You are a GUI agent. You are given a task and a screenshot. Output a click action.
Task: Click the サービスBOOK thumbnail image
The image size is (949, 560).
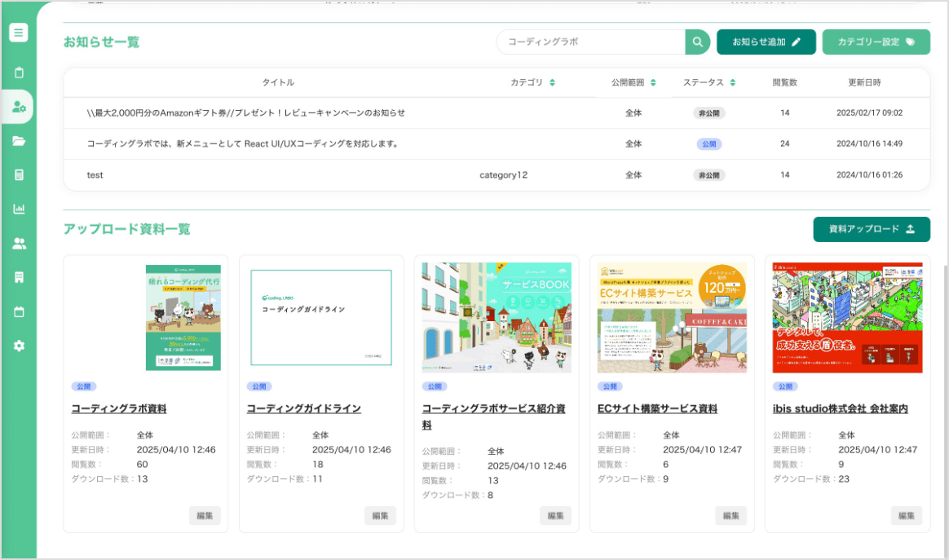(x=497, y=317)
